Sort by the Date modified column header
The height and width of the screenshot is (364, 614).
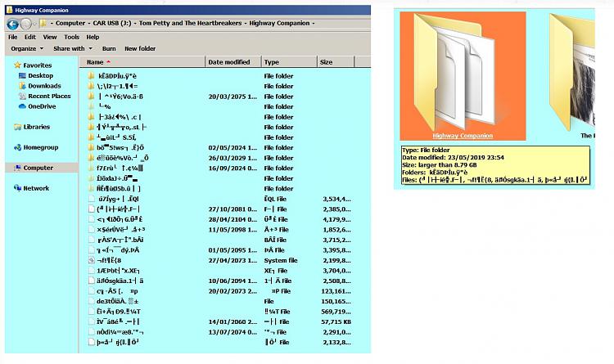(233, 62)
